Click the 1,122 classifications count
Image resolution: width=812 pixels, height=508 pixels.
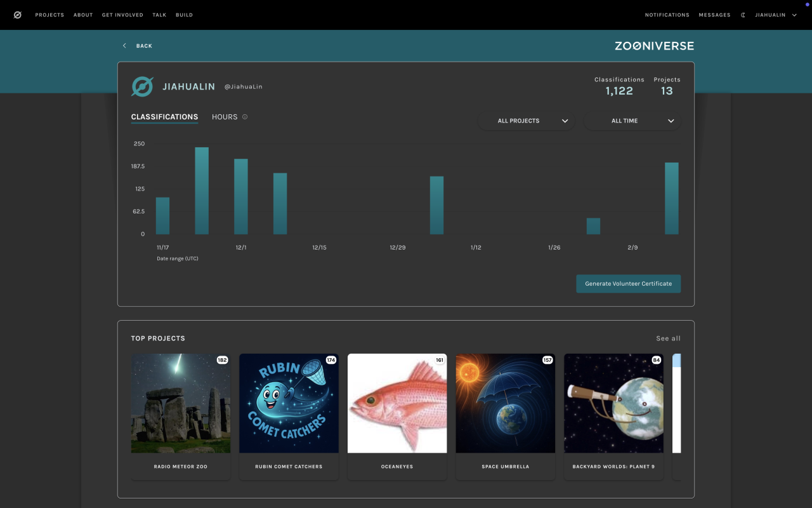[619, 91]
